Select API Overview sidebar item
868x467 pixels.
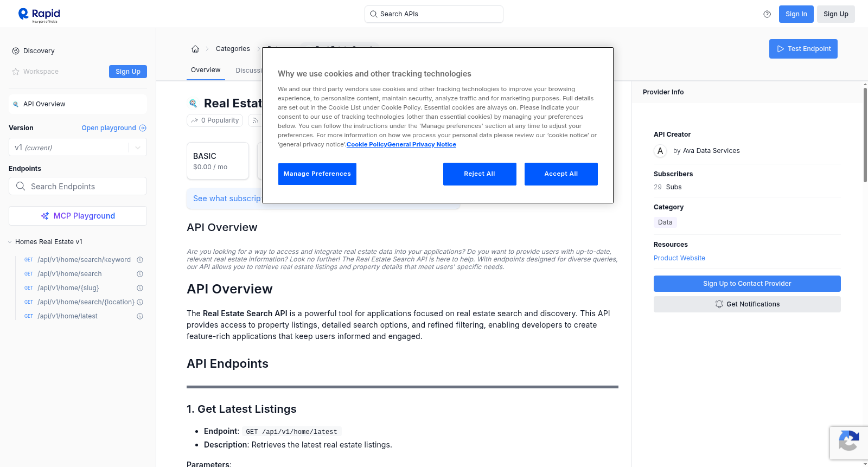tap(78, 104)
